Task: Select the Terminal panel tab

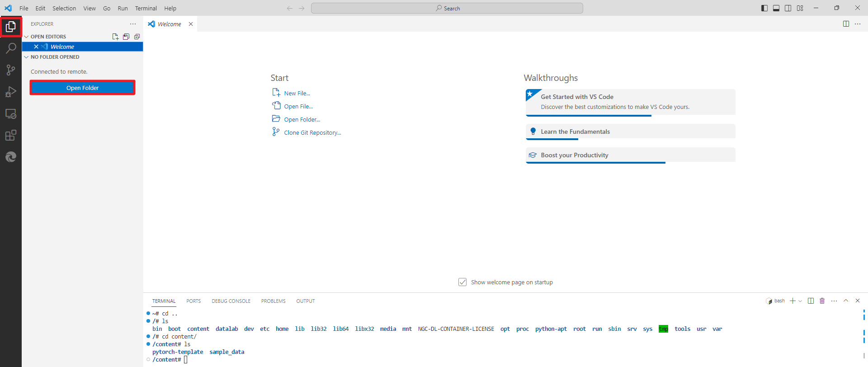Action: click(164, 301)
